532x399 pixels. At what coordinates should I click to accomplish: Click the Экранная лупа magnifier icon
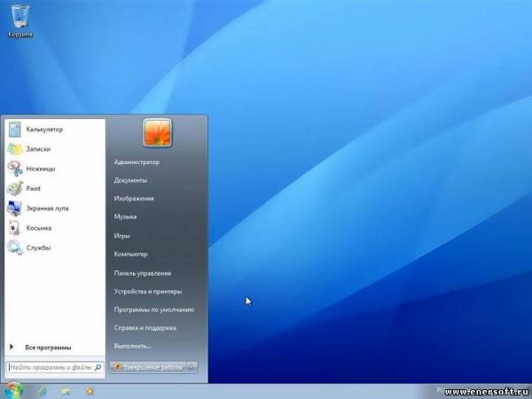pos(14,208)
